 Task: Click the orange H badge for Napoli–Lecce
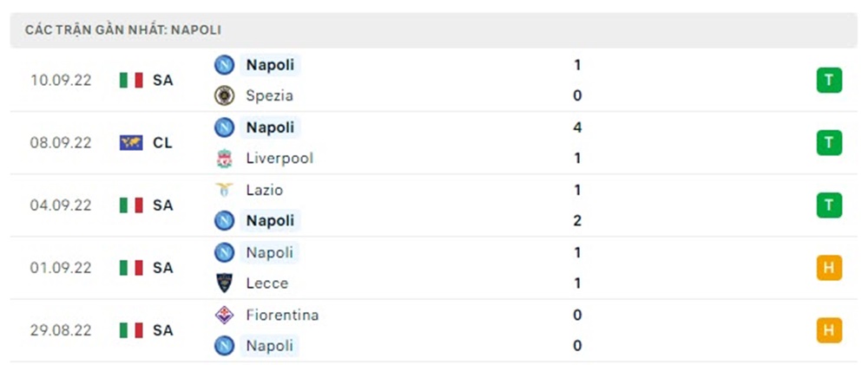click(x=829, y=268)
